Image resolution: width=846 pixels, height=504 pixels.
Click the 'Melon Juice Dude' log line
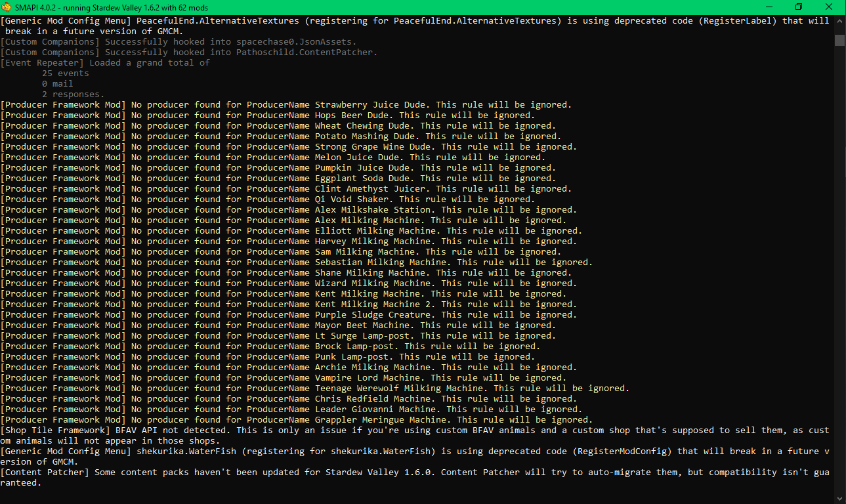coord(273,157)
